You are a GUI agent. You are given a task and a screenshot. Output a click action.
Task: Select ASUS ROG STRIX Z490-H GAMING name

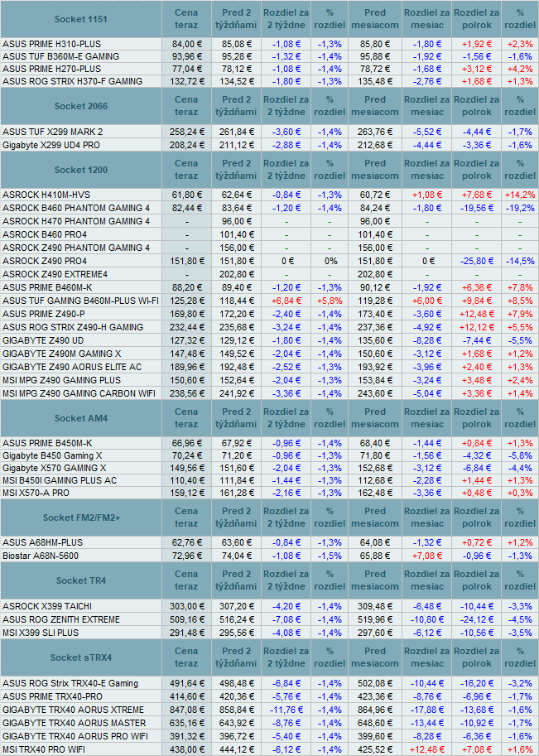click(x=73, y=327)
